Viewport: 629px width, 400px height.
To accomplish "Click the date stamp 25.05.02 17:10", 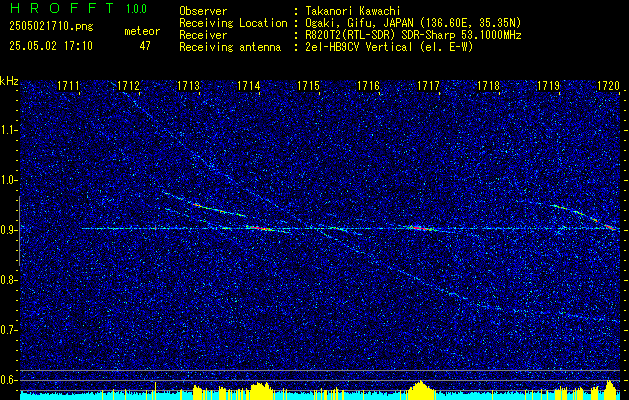I will pos(51,46).
